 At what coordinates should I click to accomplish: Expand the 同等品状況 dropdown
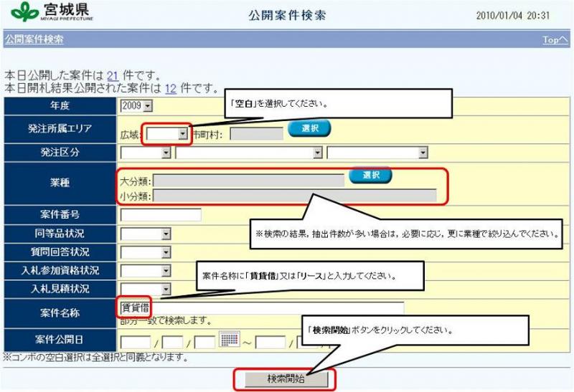pos(146,234)
